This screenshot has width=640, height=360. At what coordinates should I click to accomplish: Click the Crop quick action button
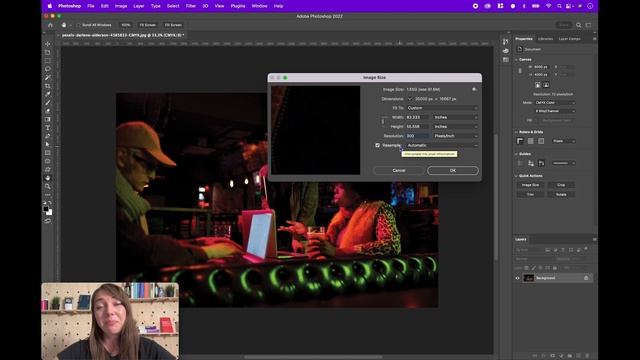pos(561,185)
